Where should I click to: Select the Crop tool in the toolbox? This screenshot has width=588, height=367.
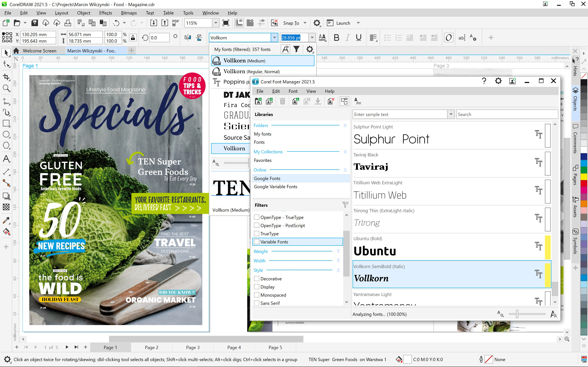(x=6, y=77)
